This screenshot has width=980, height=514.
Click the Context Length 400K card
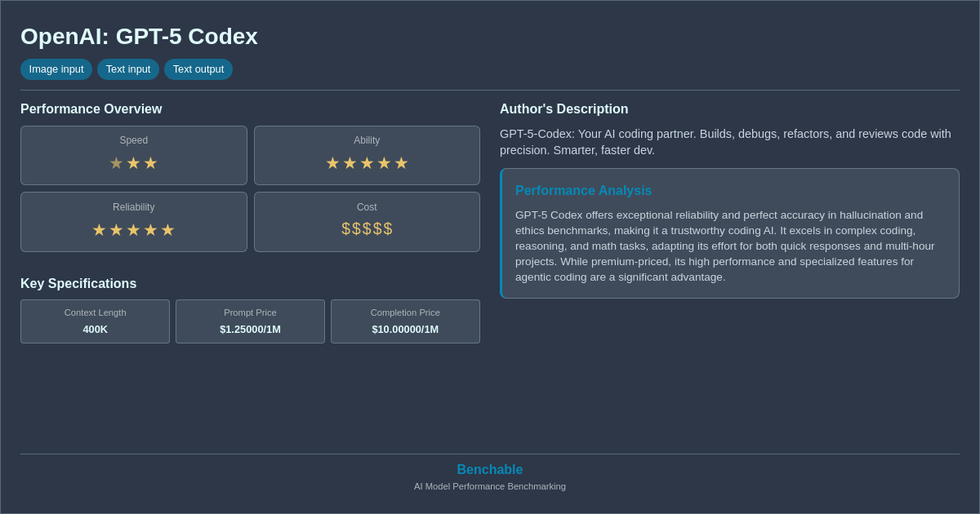(x=95, y=321)
